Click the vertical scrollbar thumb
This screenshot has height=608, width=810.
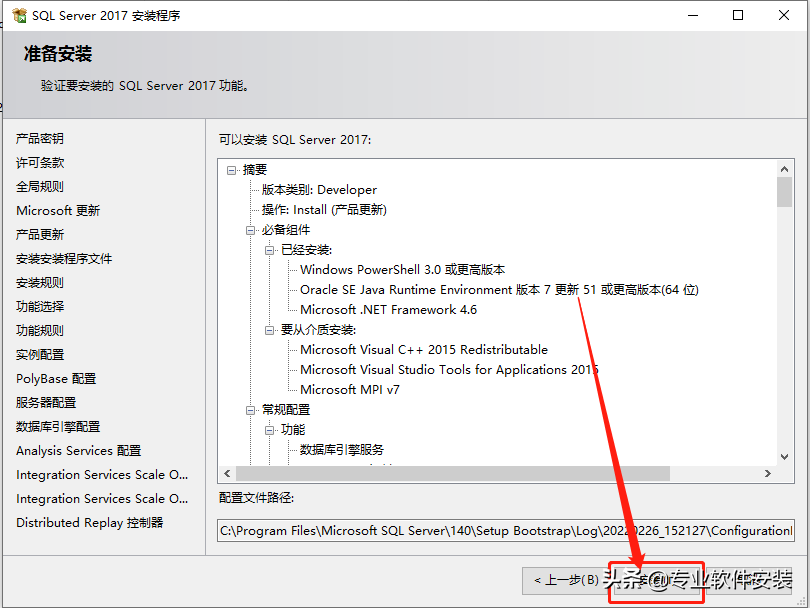point(784,192)
